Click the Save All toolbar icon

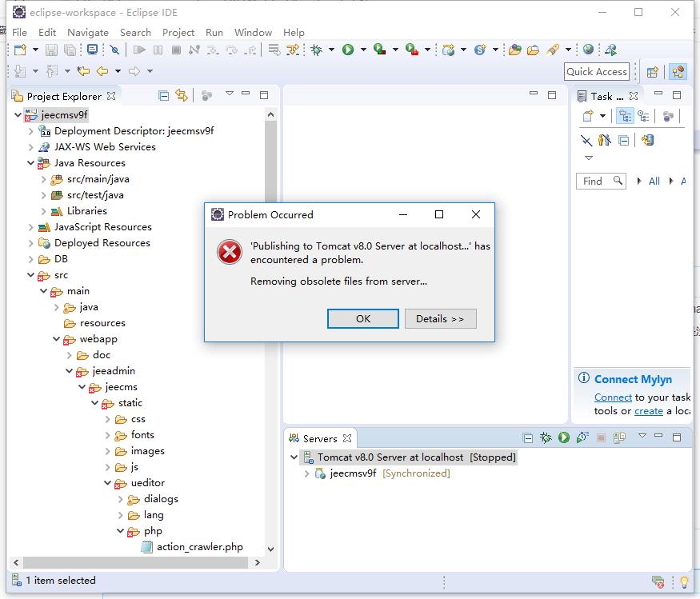[x=70, y=50]
